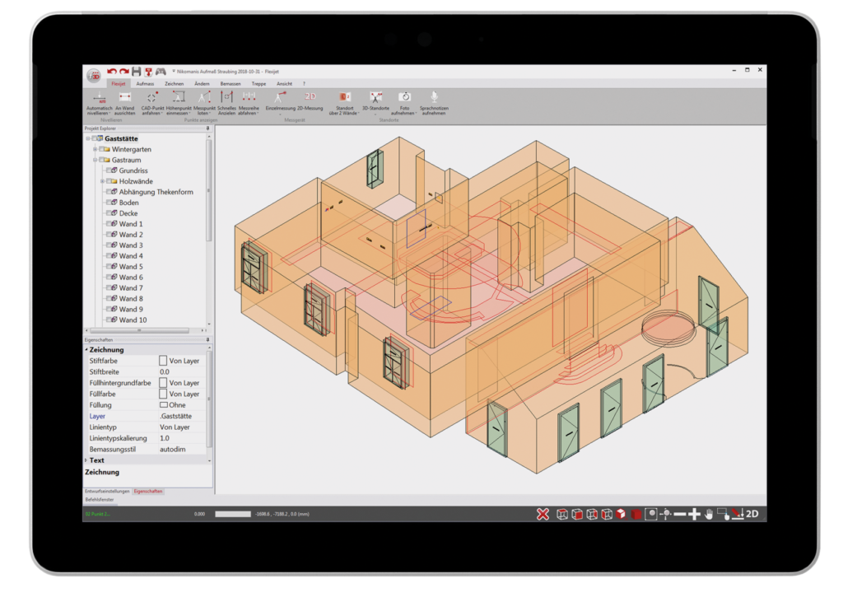Pin the Projekt Explorer panel
This screenshot has width=843, height=616.
[x=208, y=128]
